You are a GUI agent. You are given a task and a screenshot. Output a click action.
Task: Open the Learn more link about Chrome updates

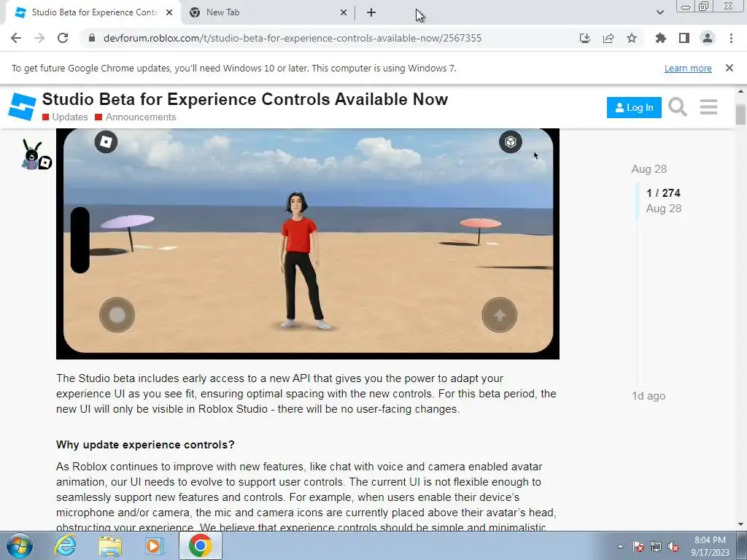tap(688, 68)
